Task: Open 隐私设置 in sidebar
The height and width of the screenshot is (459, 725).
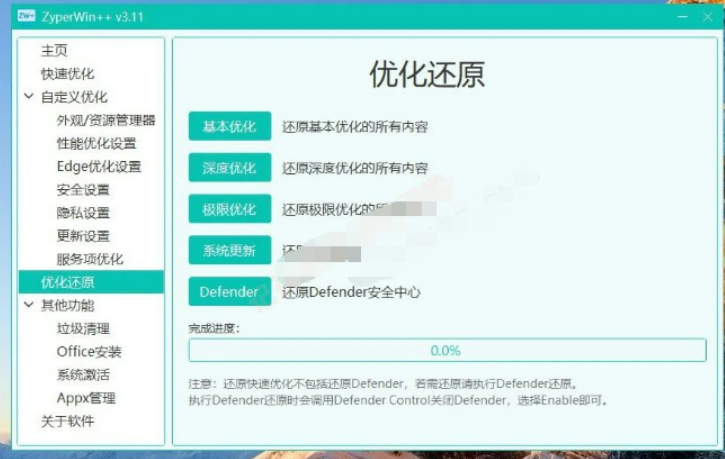Action: click(83, 213)
